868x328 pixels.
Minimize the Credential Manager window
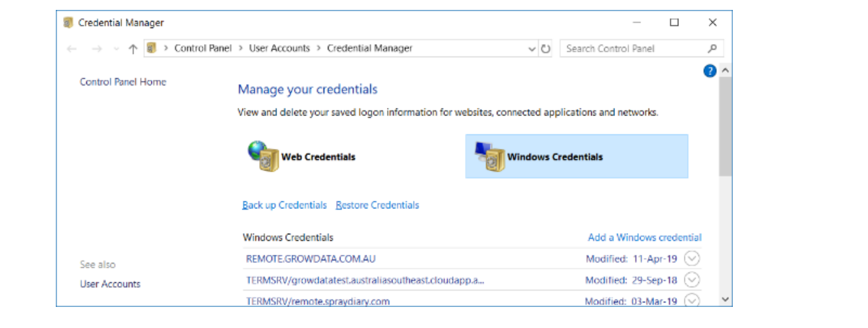click(x=637, y=23)
